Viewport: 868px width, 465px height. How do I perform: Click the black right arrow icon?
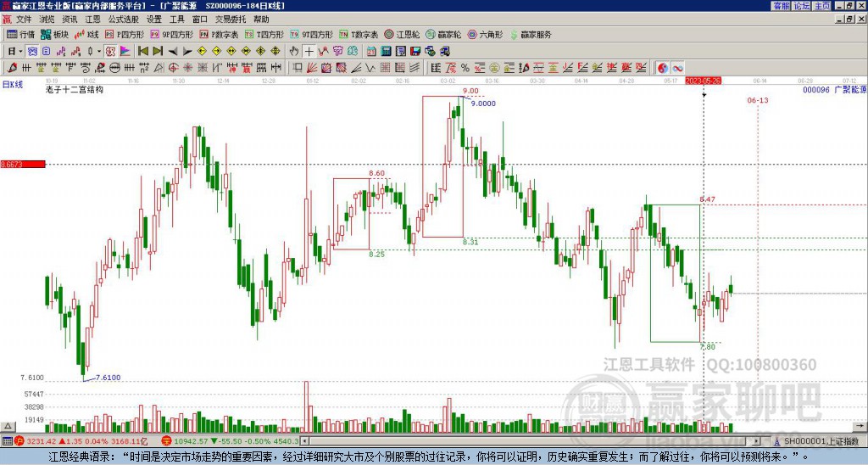[187, 52]
